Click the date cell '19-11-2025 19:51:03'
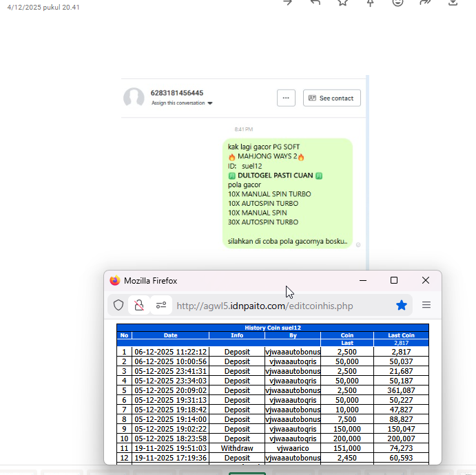476x475 pixels. point(170,448)
